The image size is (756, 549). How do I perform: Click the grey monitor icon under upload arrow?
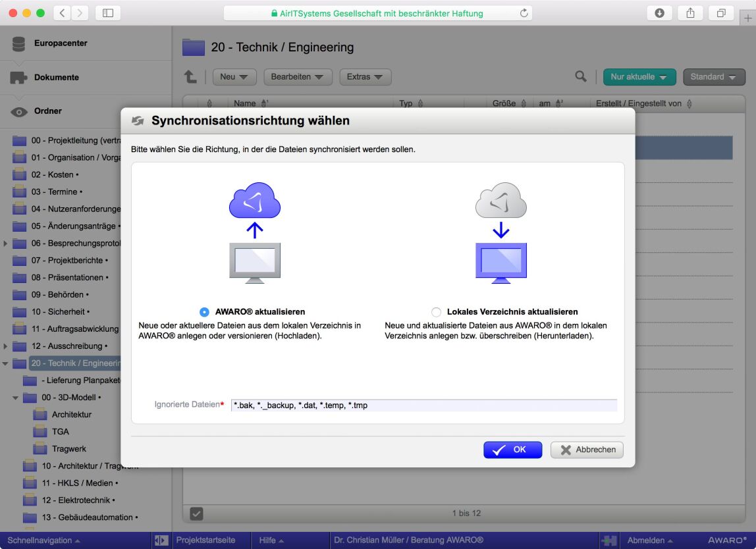(x=255, y=263)
